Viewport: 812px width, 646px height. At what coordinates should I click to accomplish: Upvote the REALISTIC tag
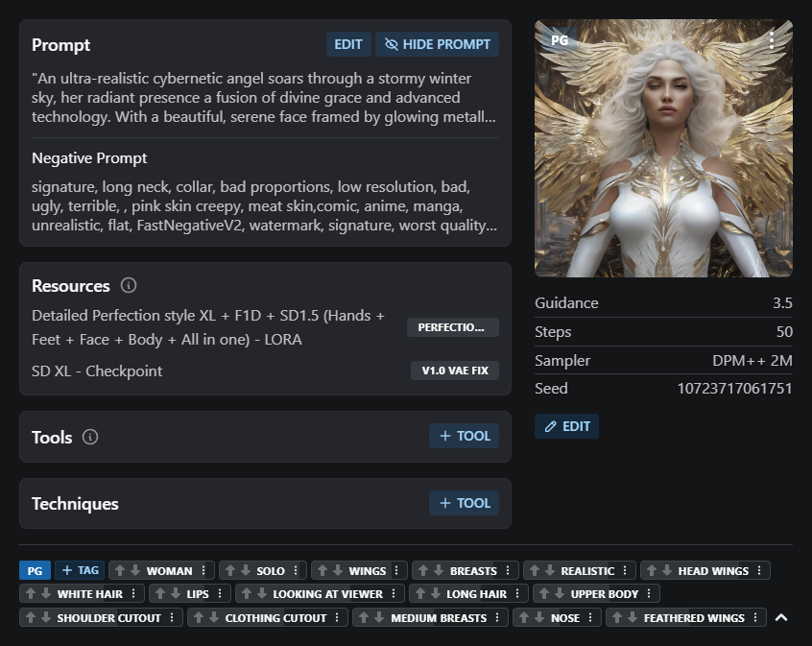tap(535, 570)
